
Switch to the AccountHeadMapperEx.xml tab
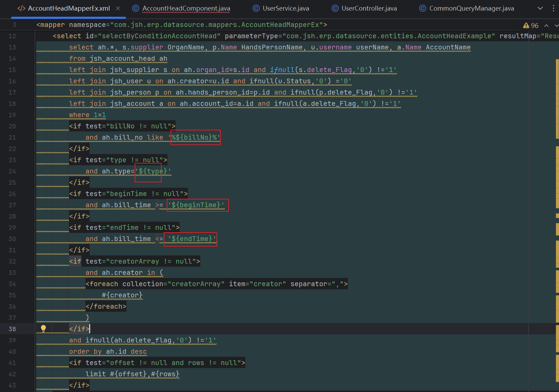click(69, 9)
